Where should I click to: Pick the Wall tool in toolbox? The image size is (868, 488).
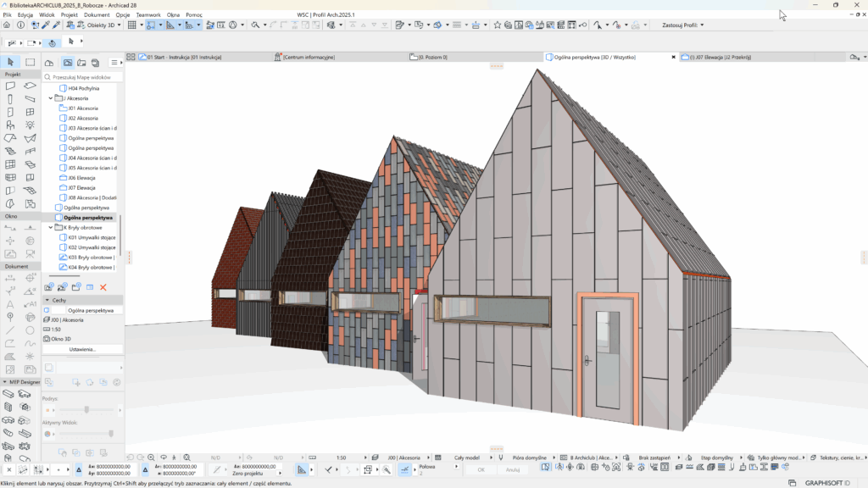click(10, 86)
